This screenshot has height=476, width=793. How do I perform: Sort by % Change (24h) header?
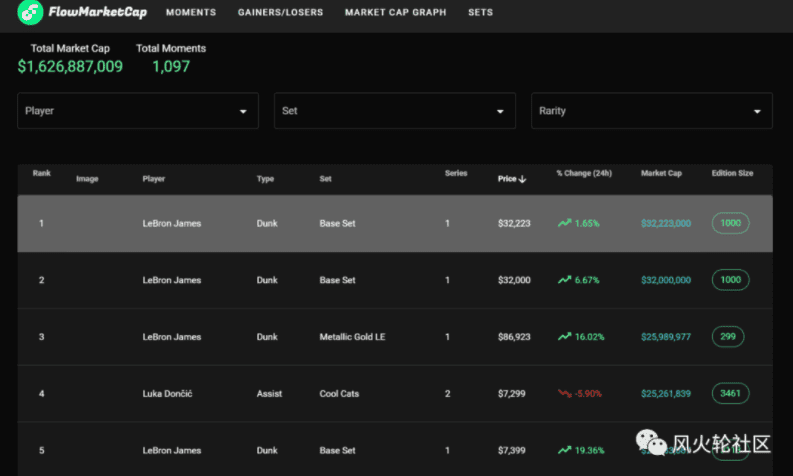[584, 173]
